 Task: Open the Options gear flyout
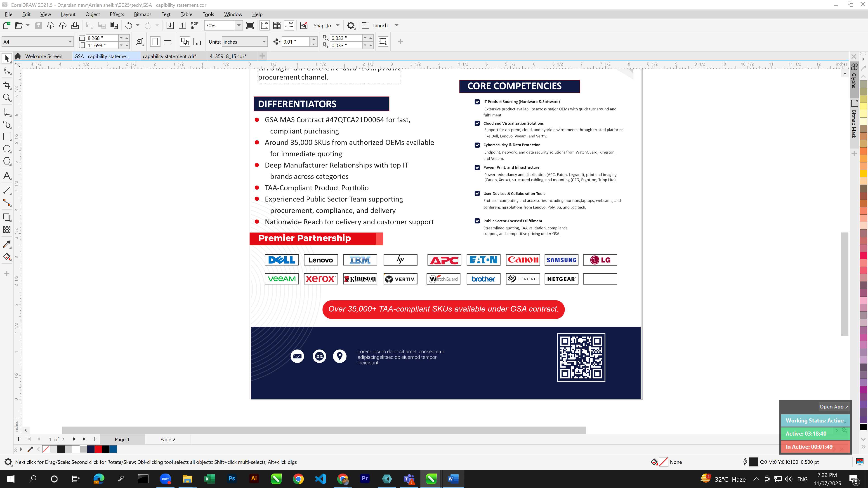[x=351, y=25]
